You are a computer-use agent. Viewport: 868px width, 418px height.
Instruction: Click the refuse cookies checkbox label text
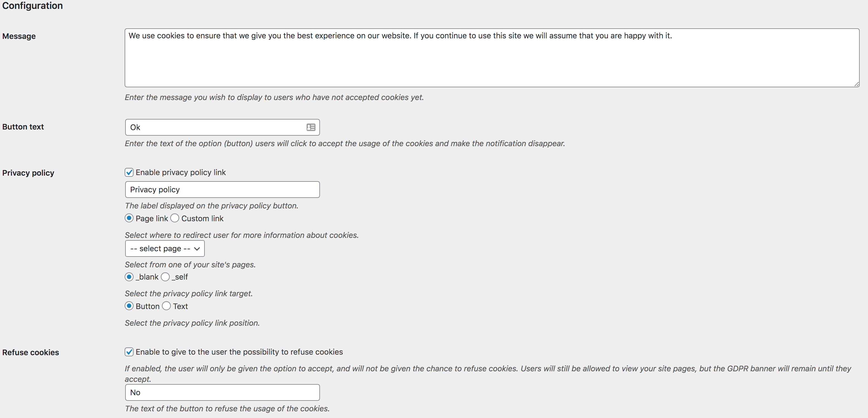239,352
